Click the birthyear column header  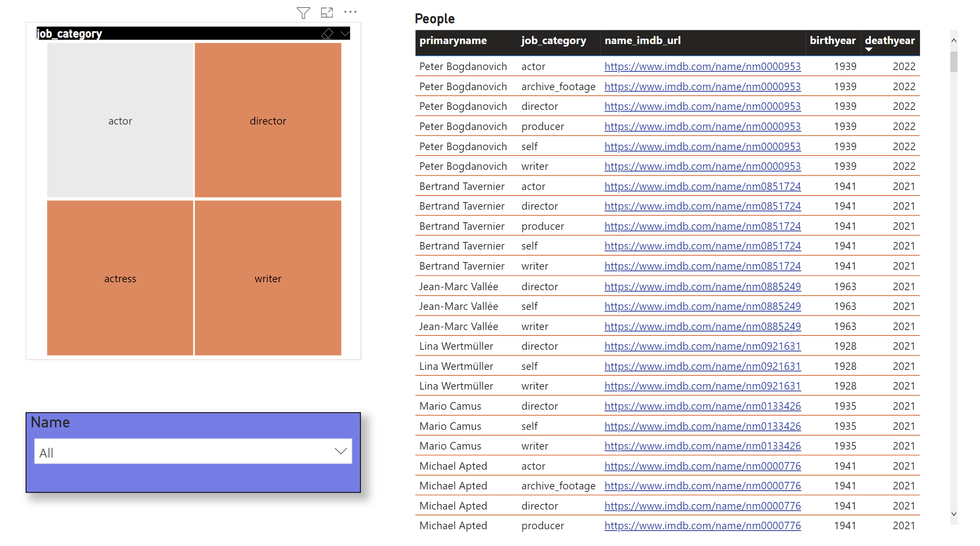[832, 41]
